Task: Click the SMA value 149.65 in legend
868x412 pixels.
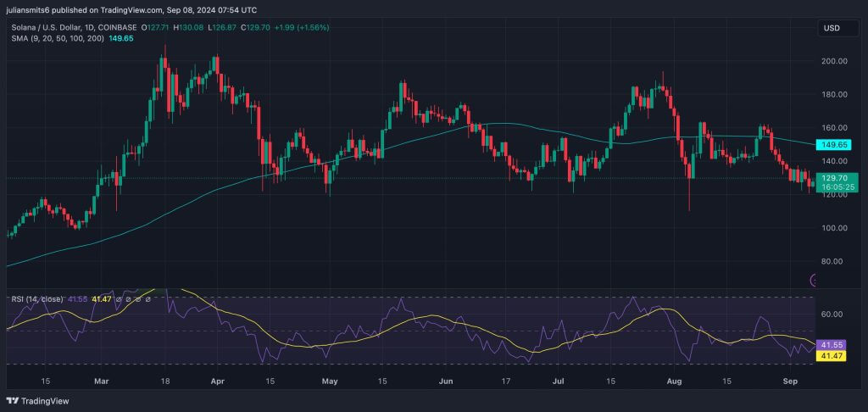Action: pos(121,38)
